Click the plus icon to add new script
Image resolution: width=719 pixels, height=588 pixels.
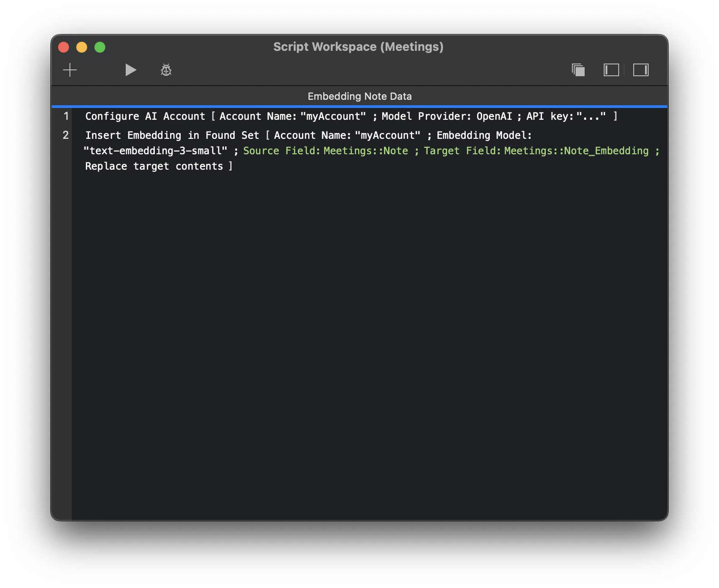coord(70,70)
